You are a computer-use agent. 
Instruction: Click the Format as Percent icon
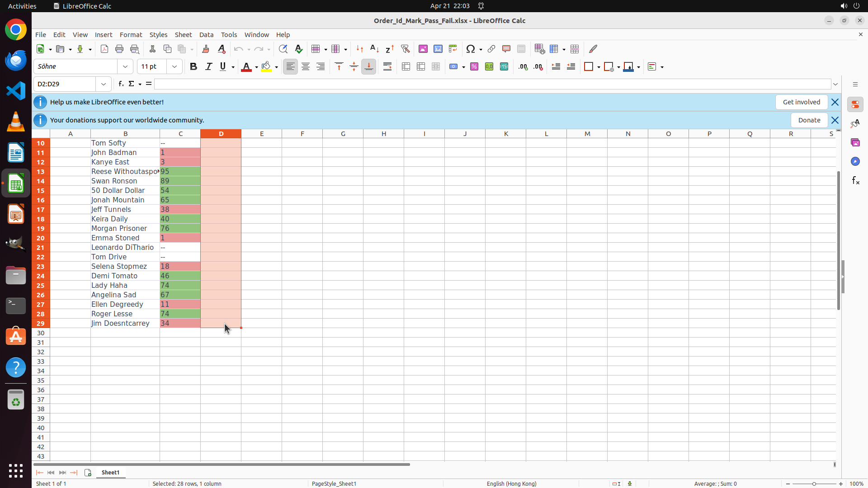[x=474, y=67]
